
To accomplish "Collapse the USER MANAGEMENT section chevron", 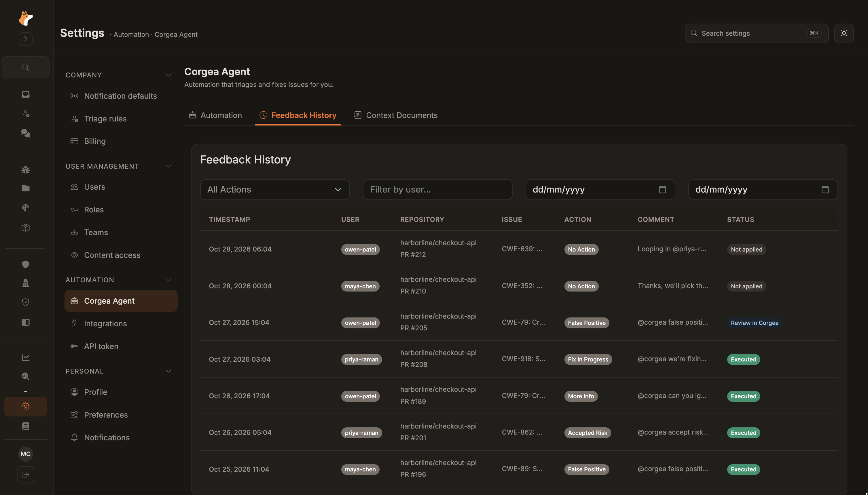I will click(x=168, y=166).
